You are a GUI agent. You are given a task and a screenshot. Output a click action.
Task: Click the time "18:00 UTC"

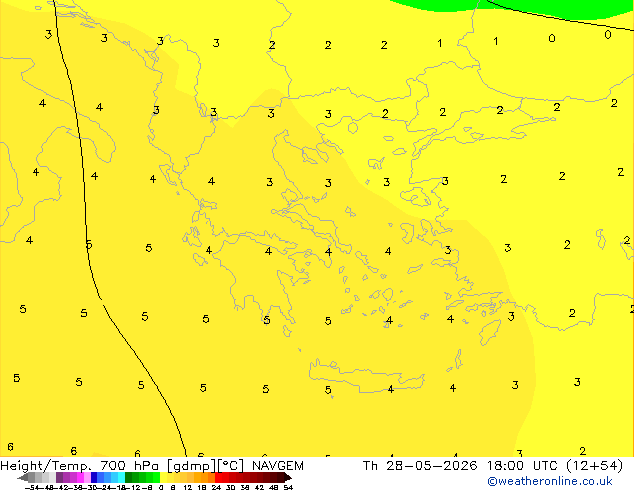pos(524,466)
